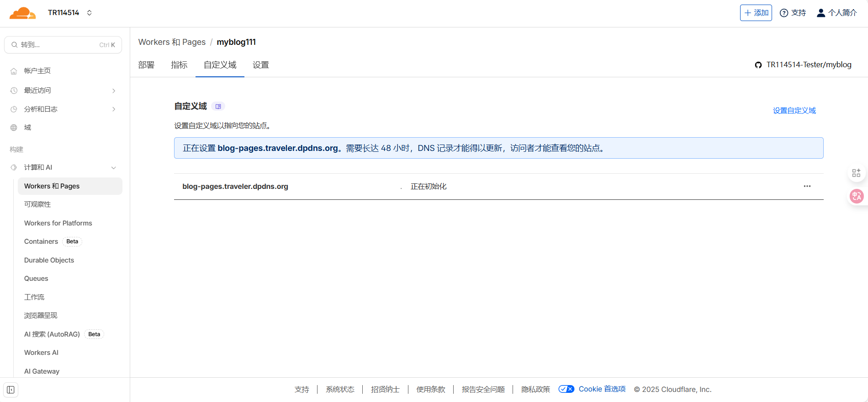Switch to the 设置 tab
This screenshot has height=402, width=868.
pyautogui.click(x=261, y=65)
